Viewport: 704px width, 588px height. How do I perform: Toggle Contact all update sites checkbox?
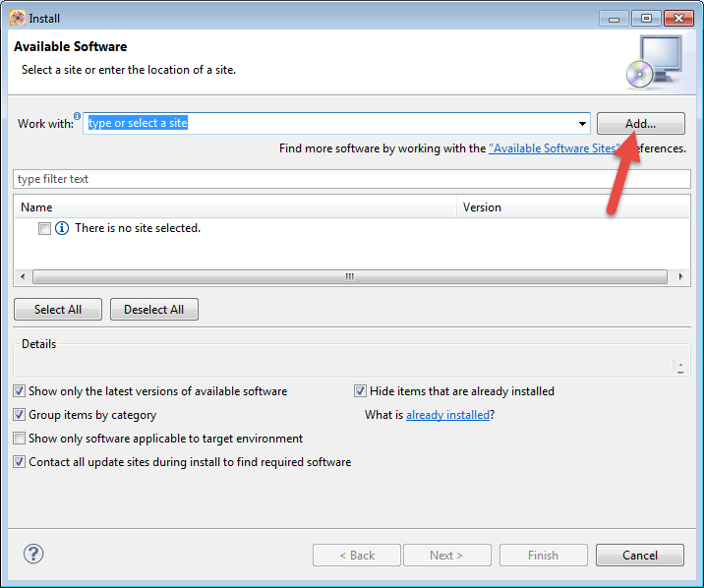click(x=20, y=461)
